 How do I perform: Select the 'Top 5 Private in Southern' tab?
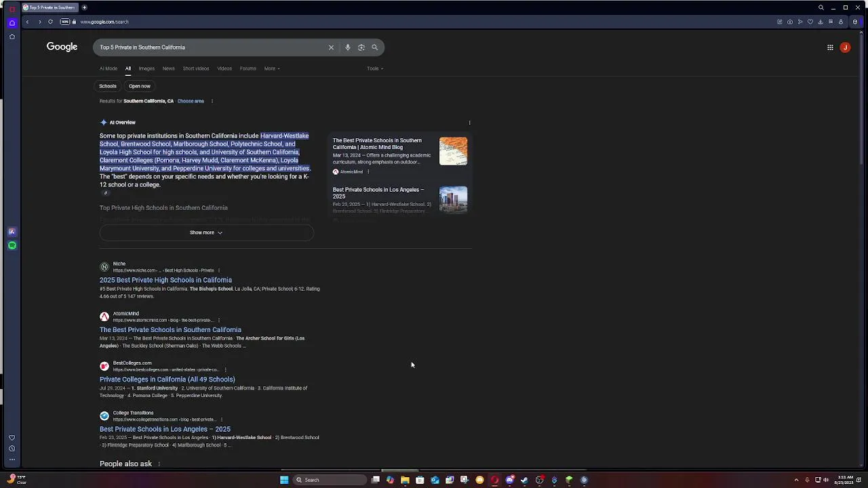(x=50, y=7)
